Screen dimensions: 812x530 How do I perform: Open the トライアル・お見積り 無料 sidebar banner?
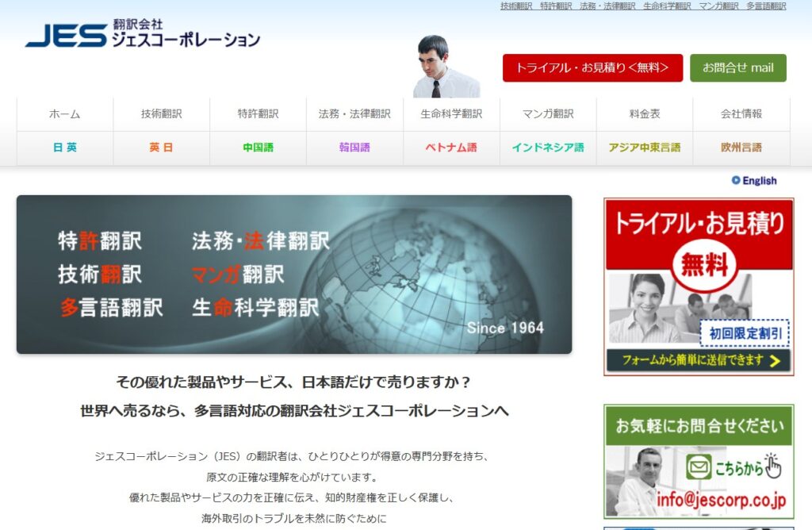[699, 287]
